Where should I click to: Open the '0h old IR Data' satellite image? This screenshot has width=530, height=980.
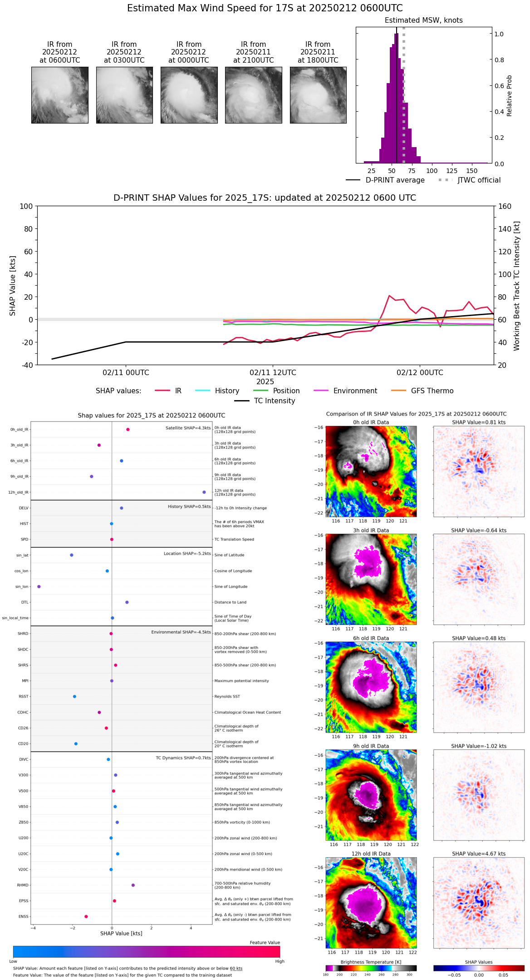(371, 471)
